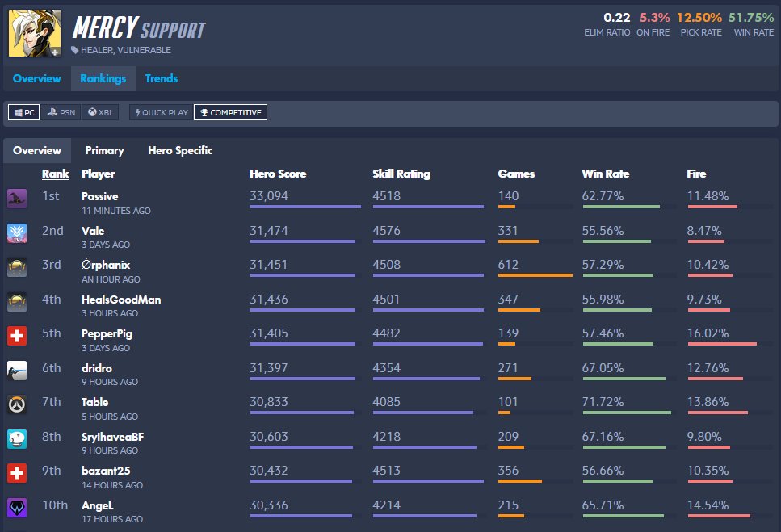Open the Primary stats sub-tab
The image size is (781, 532).
tap(105, 150)
